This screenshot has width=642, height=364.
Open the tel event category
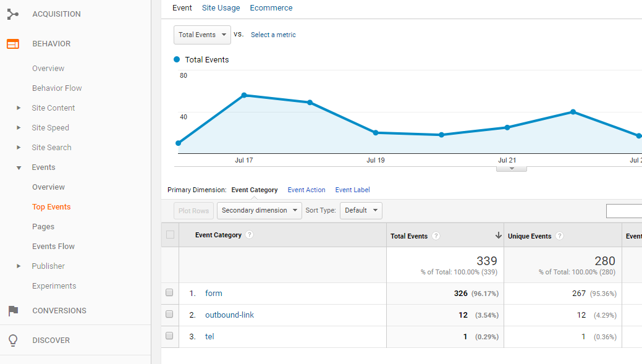(x=209, y=337)
